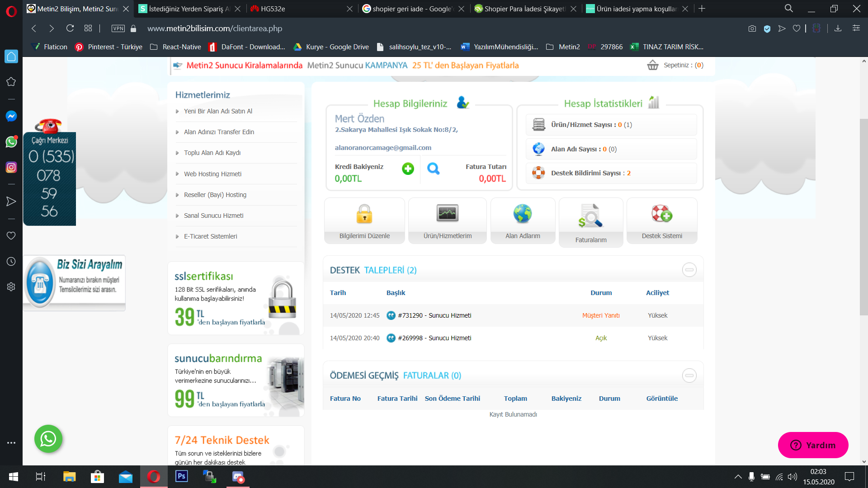Screen dimensions: 868x488
Task: Open Photoshop from the taskbar
Action: pyautogui.click(x=181, y=477)
